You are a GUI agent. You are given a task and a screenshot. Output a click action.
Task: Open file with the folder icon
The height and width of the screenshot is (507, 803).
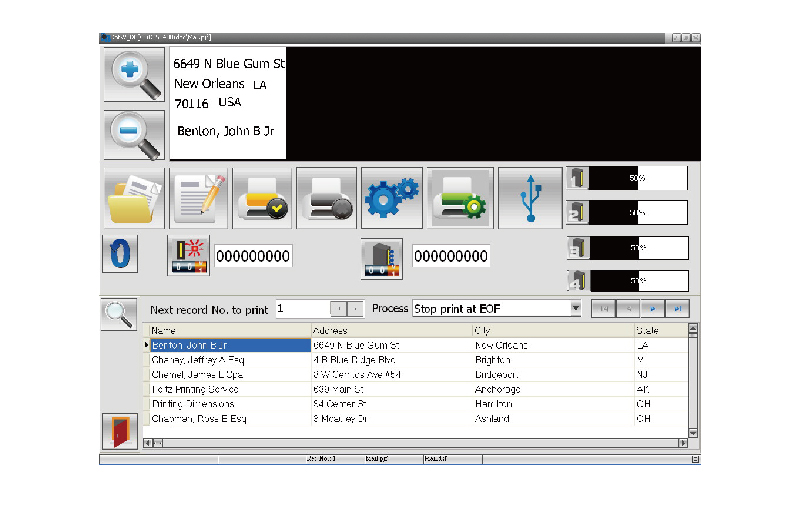coord(134,199)
